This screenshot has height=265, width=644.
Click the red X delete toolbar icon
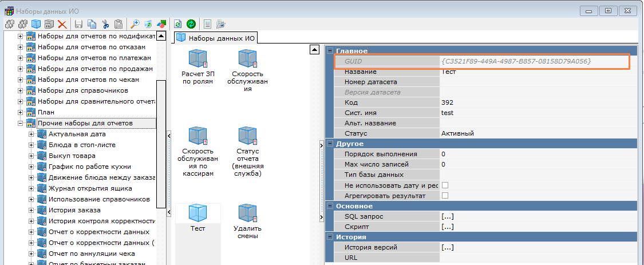coord(62,24)
